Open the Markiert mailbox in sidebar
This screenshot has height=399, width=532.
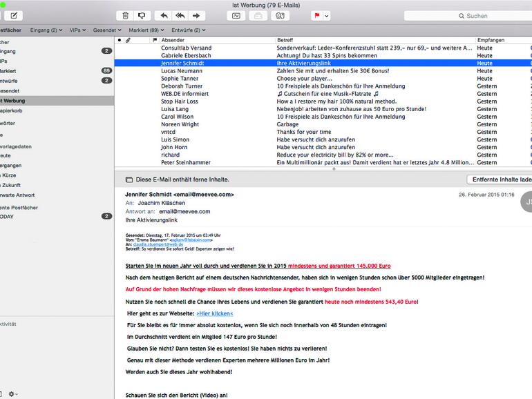point(57,71)
